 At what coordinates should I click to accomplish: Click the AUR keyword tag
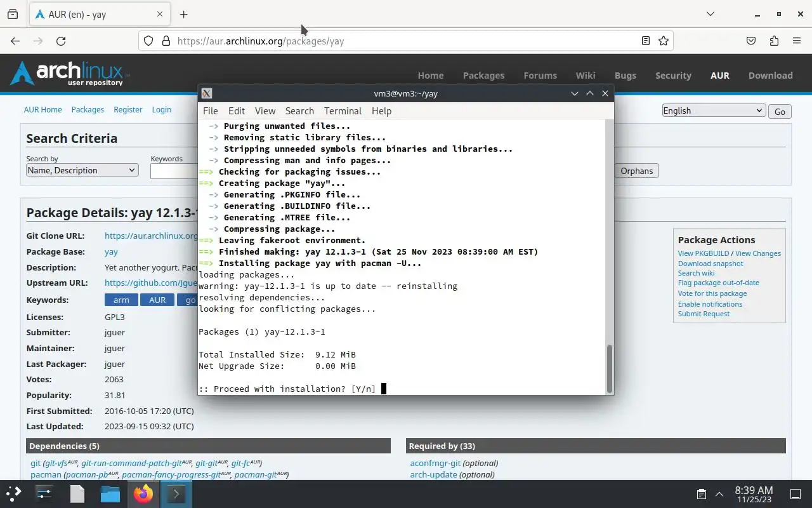point(157,300)
